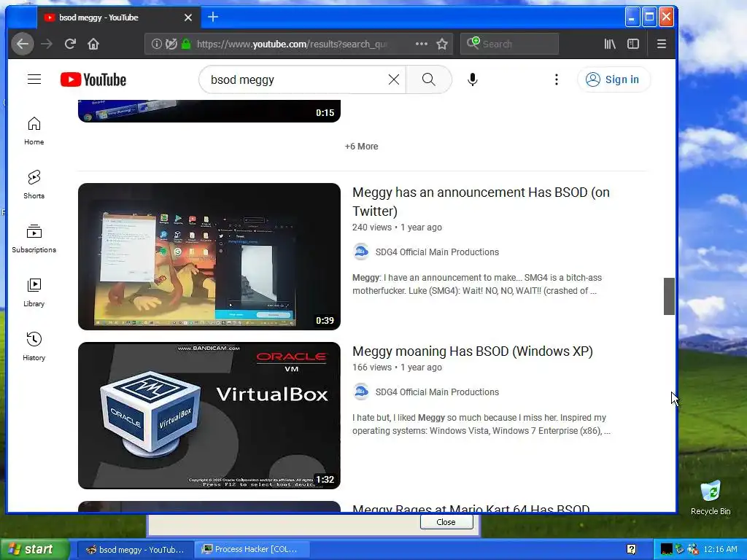Click the page vertical scrollbar thumb
Viewport: 747px width, 560px height.
[669, 296]
